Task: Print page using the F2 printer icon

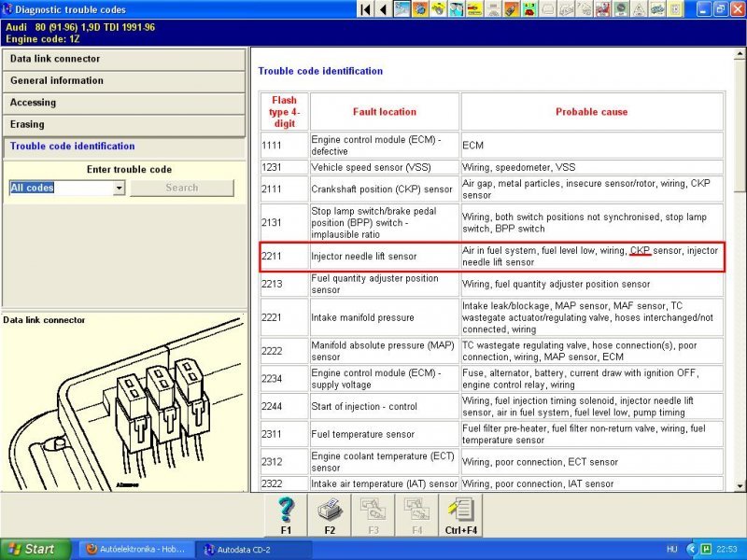Action: [x=330, y=515]
